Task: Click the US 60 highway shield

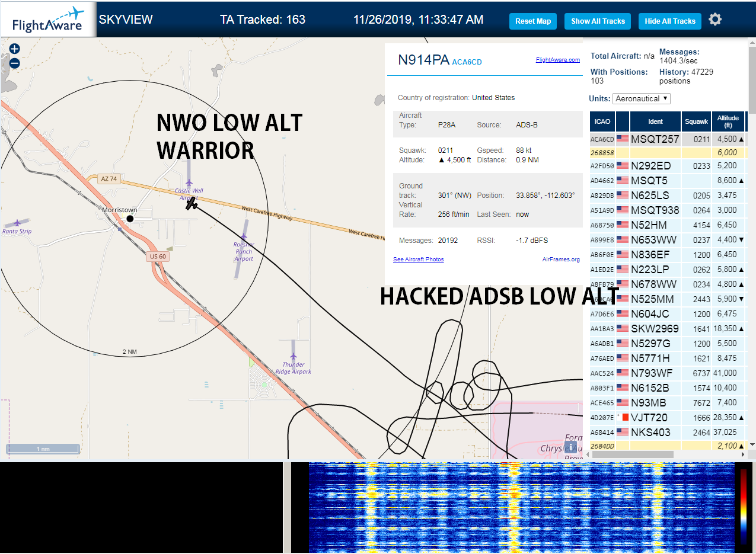Action: pos(158,257)
